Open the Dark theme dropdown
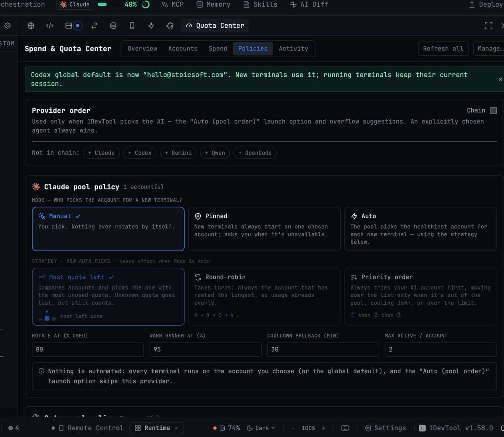 click(x=261, y=428)
